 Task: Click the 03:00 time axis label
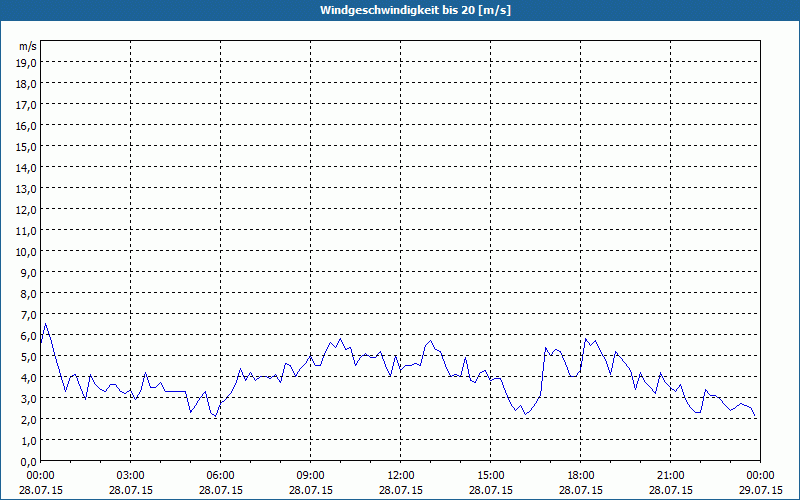pyautogui.click(x=131, y=476)
